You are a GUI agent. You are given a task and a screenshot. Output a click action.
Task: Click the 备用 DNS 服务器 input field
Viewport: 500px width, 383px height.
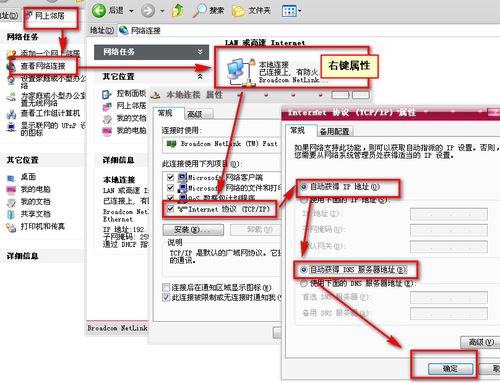tap(449, 314)
